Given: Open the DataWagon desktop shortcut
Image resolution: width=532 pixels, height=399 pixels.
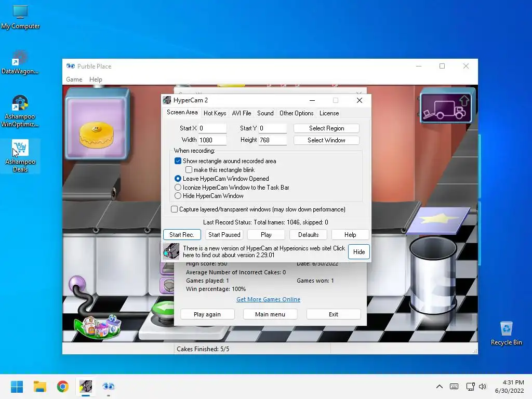Looking at the screenshot, I should (20, 62).
